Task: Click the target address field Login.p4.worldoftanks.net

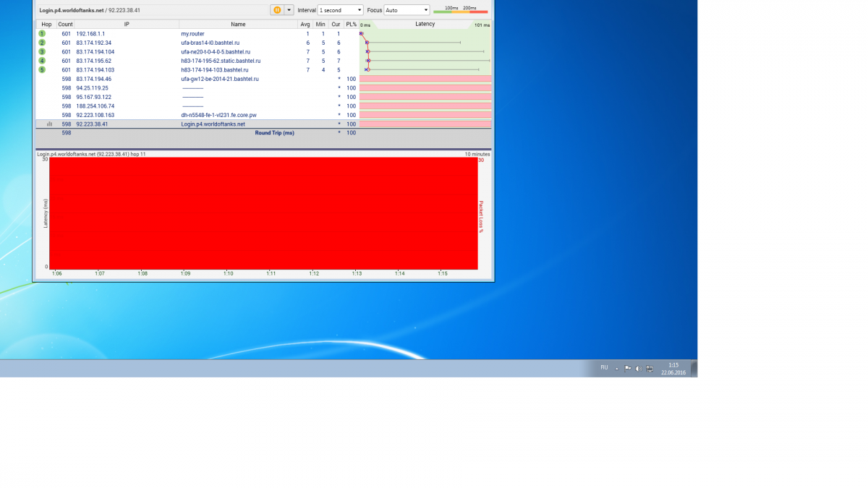Action: coord(152,10)
